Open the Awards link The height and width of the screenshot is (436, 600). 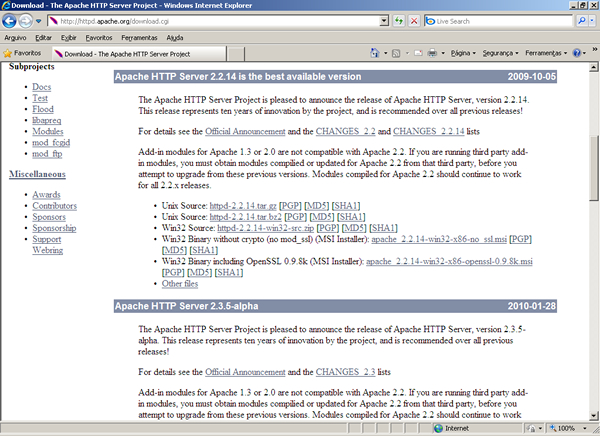46,194
